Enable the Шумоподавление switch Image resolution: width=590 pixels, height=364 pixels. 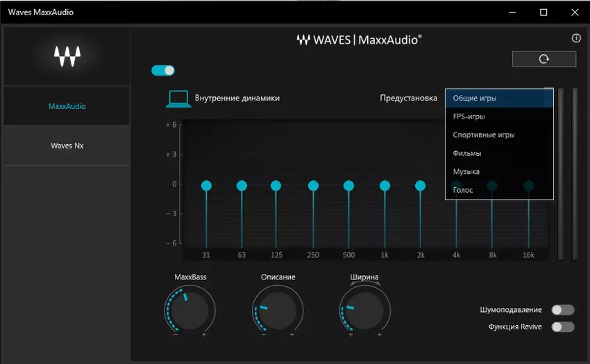coord(562,310)
